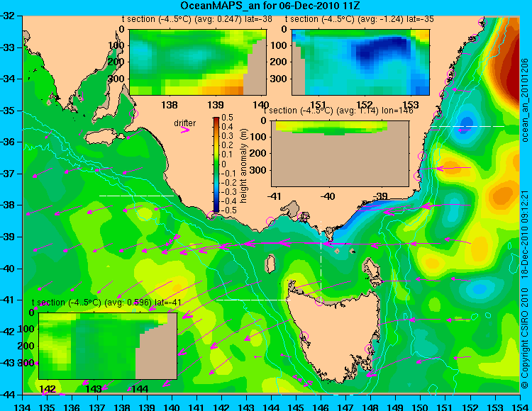This screenshot has width=532, height=411.
Task: Click latitude label -35 on the left axis
Action: point(8,111)
